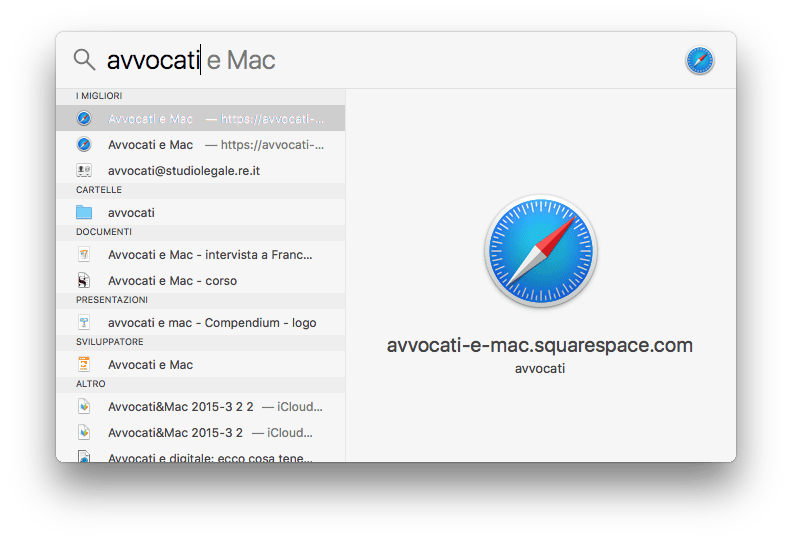Click the CARTELLE section header
Viewport: 792px width, 542px height.
tap(99, 190)
